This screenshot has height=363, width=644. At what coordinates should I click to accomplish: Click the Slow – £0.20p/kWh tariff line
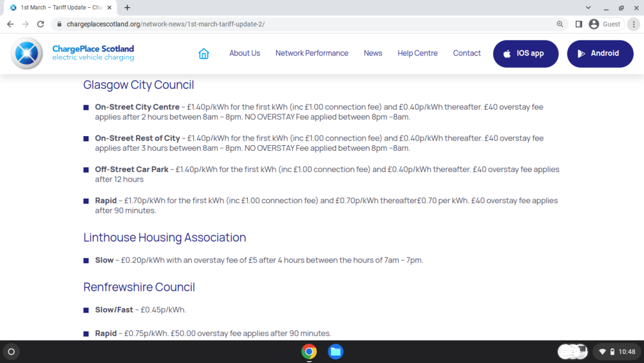pyautogui.click(x=259, y=260)
